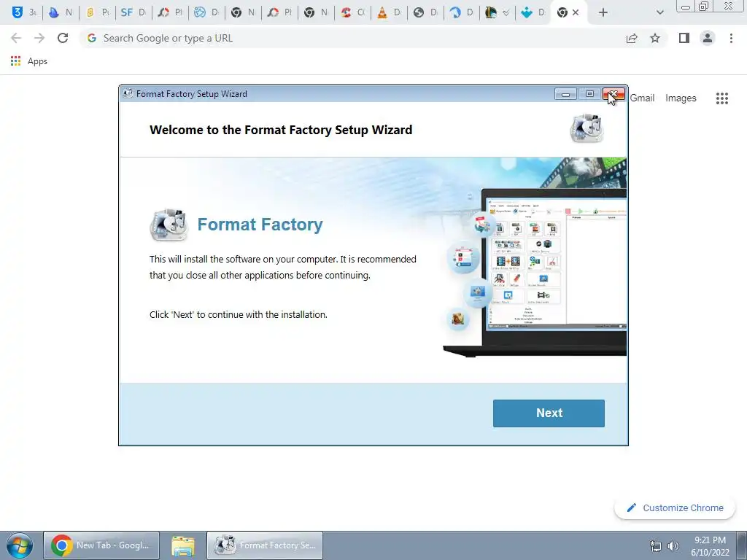Select the Format Factory Setup taskbar button
Screen dimensions: 747x560
tap(265, 545)
